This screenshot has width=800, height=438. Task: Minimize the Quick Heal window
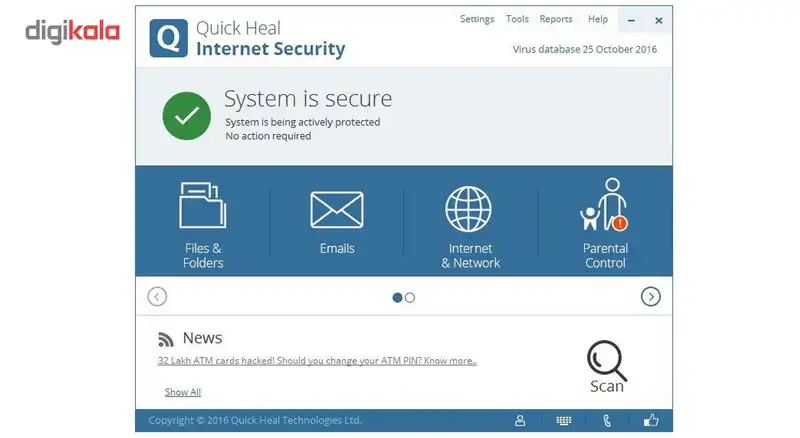point(631,20)
